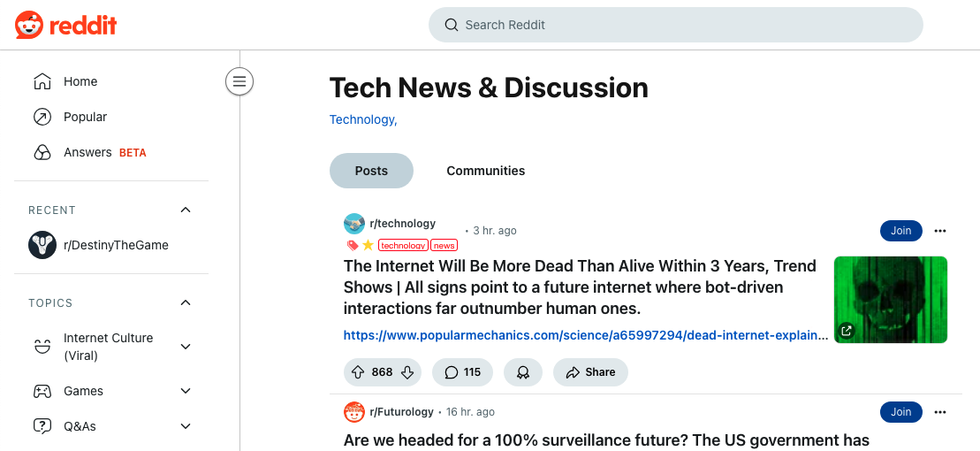
Task: Collapse the sidebar with the hamburger button
Action: 239,82
